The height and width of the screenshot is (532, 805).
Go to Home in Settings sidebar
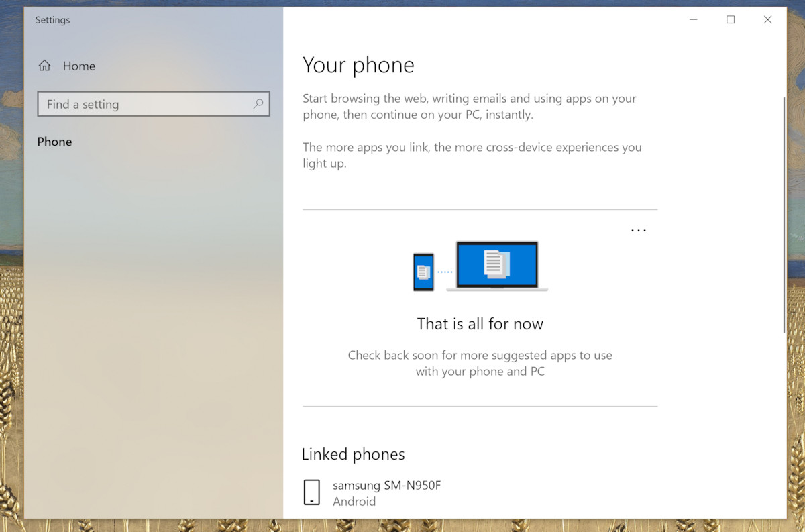click(66, 66)
